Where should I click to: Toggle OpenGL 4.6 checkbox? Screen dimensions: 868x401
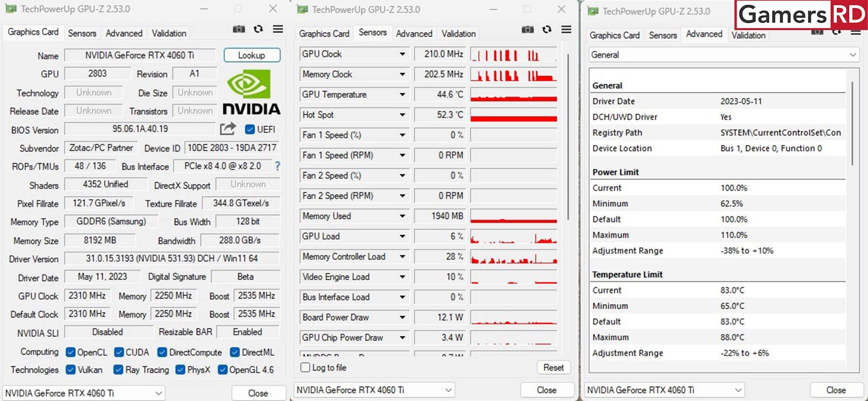(222, 369)
